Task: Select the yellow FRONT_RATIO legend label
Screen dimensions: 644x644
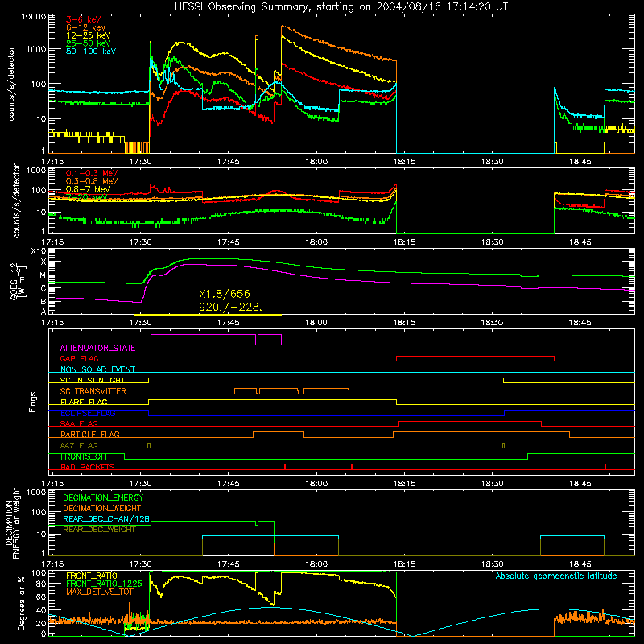Action: [x=92, y=576]
